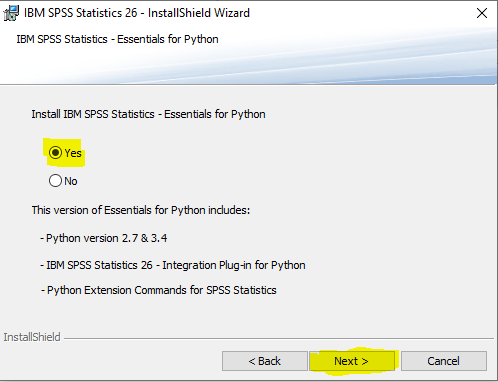Click the installer icon in title bar
The image size is (498, 382).
pyautogui.click(x=11, y=13)
